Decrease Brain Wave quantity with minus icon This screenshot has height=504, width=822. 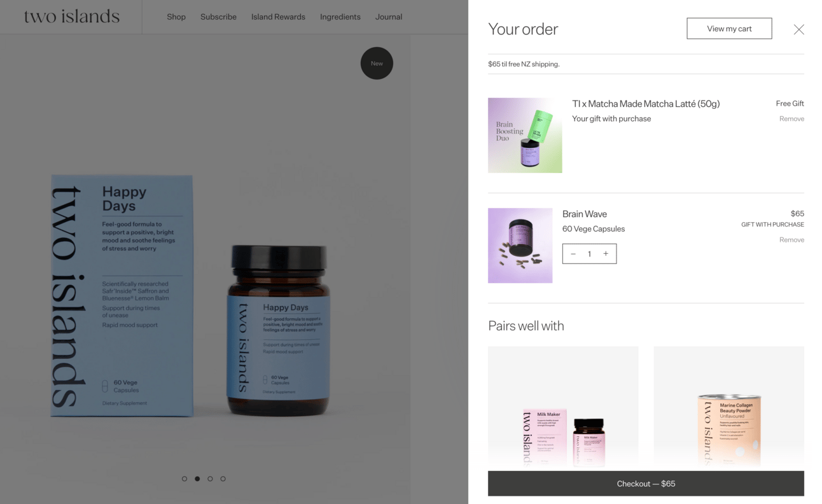[573, 254]
